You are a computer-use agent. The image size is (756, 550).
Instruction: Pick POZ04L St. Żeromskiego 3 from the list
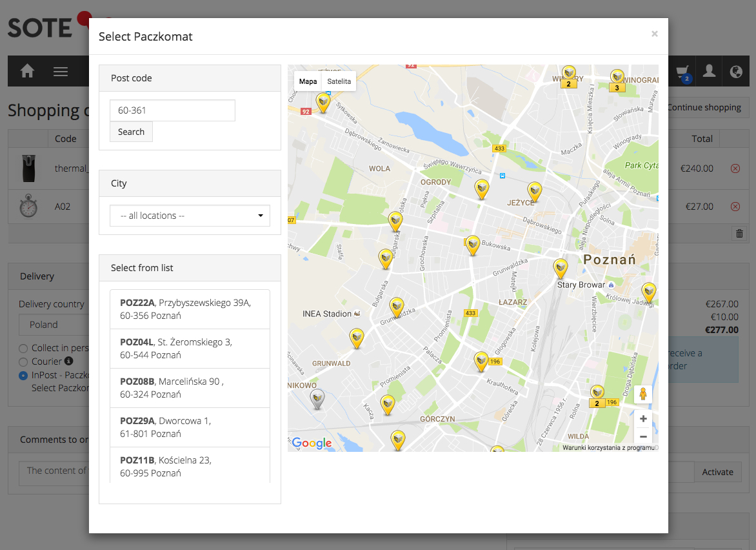click(190, 349)
